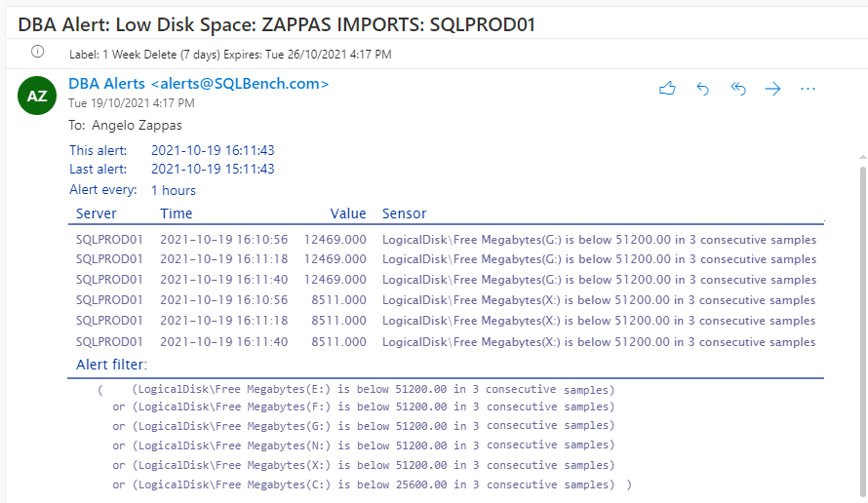Forward this email with arrow icon
Screen dimensions: 868x503
[772, 89]
